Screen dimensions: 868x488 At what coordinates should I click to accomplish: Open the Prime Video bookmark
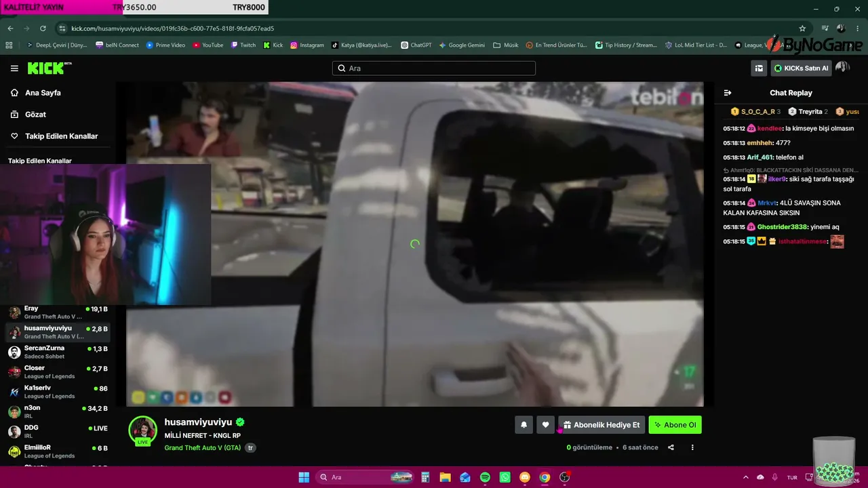[x=165, y=45]
